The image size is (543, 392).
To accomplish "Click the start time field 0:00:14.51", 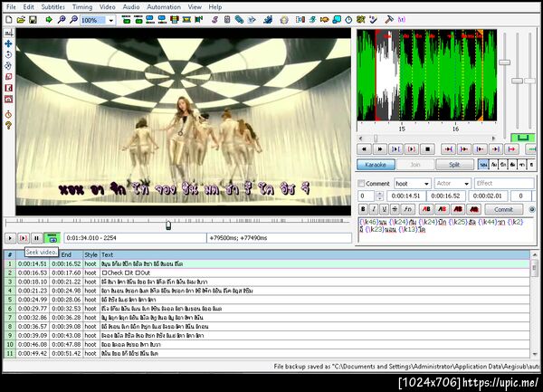I will click(405, 196).
